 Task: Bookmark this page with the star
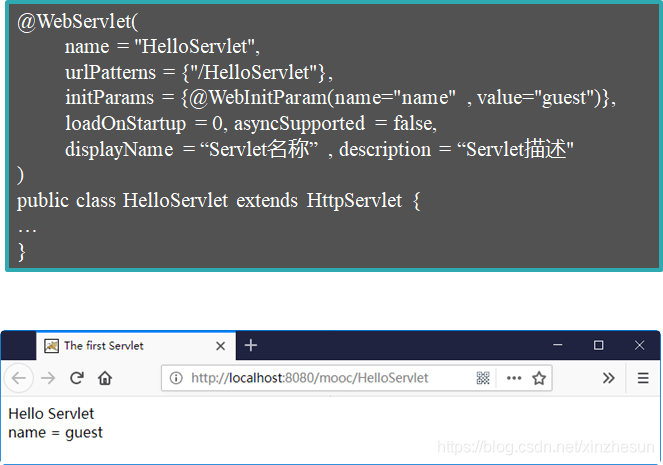click(x=539, y=378)
